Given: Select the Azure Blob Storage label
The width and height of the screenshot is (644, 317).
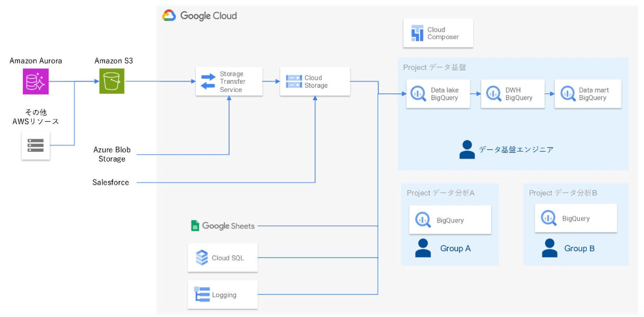Looking at the screenshot, I should (x=112, y=154).
